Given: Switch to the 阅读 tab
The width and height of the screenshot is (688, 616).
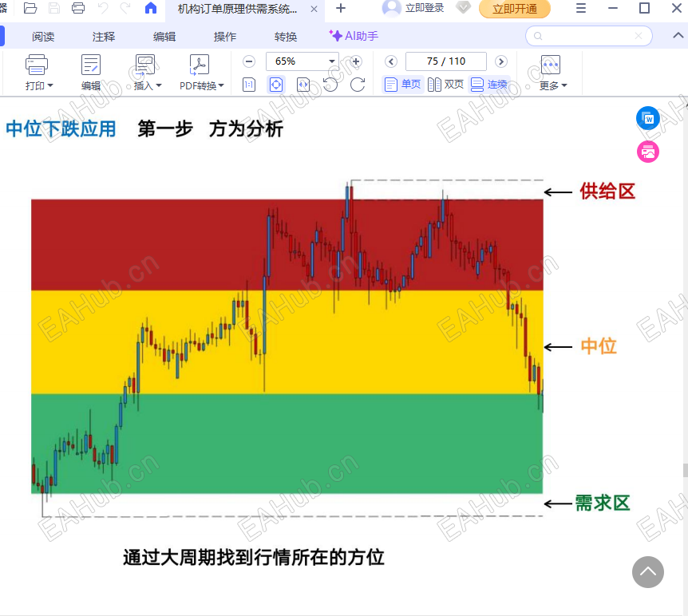Looking at the screenshot, I should 43,37.
